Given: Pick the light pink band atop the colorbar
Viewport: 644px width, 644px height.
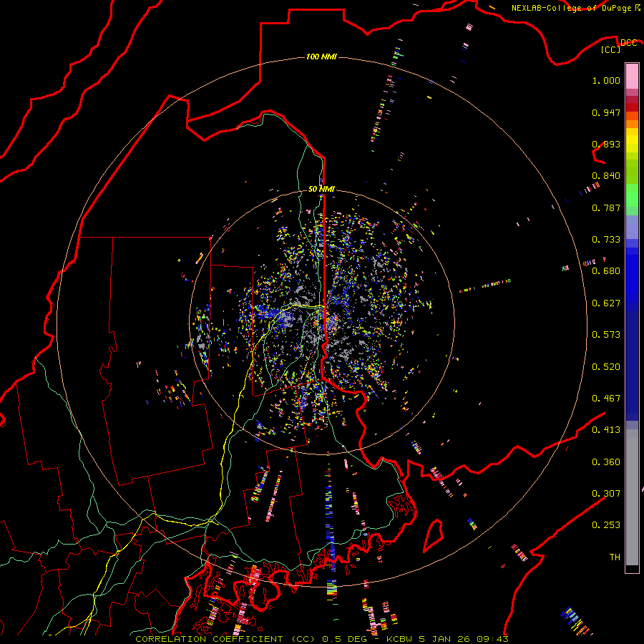Looking at the screenshot, I should point(632,76).
